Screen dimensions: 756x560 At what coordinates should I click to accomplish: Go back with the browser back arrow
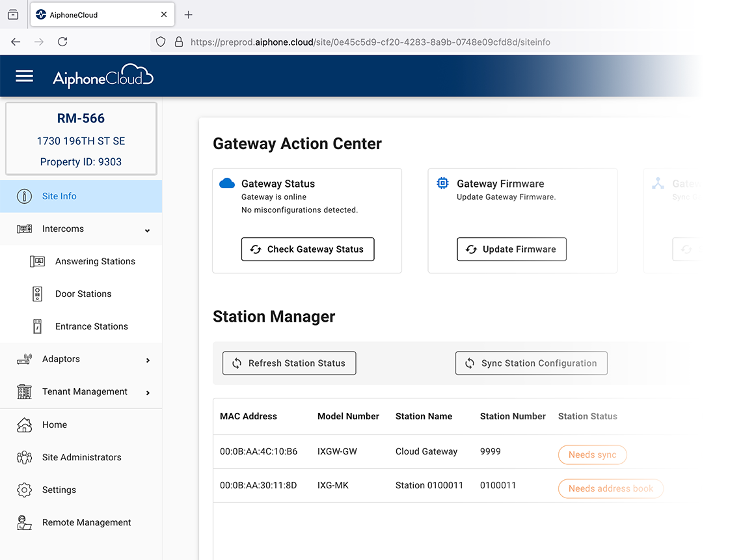(x=16, y=42)
